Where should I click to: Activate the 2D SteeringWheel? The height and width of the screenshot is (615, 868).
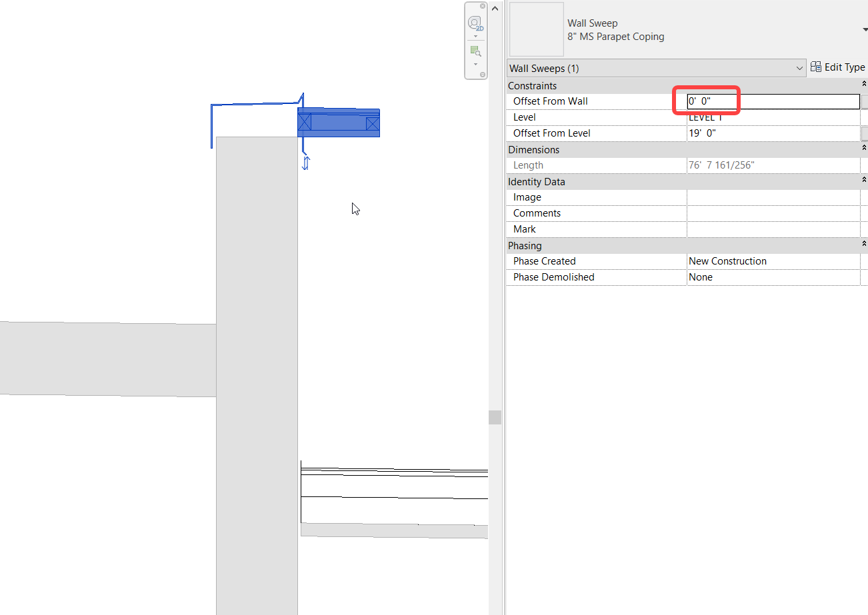pos(475,22)
